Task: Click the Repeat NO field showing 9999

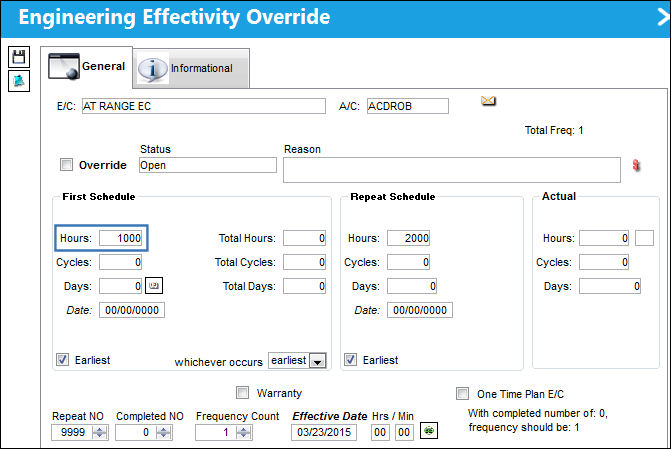Action: point(71,432)
